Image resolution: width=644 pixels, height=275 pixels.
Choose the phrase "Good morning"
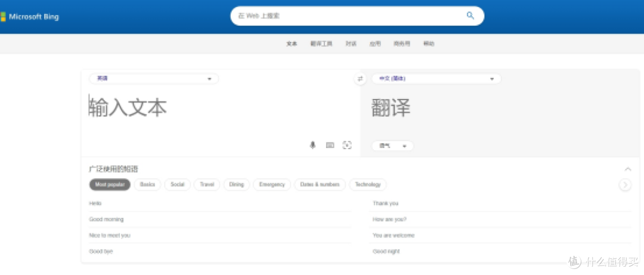(106, 220)
